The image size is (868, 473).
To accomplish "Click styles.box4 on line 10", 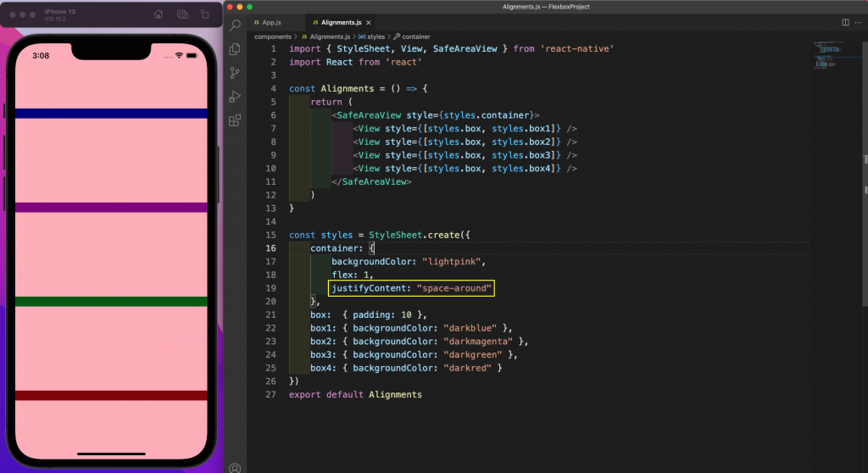I will coord(523,169).
